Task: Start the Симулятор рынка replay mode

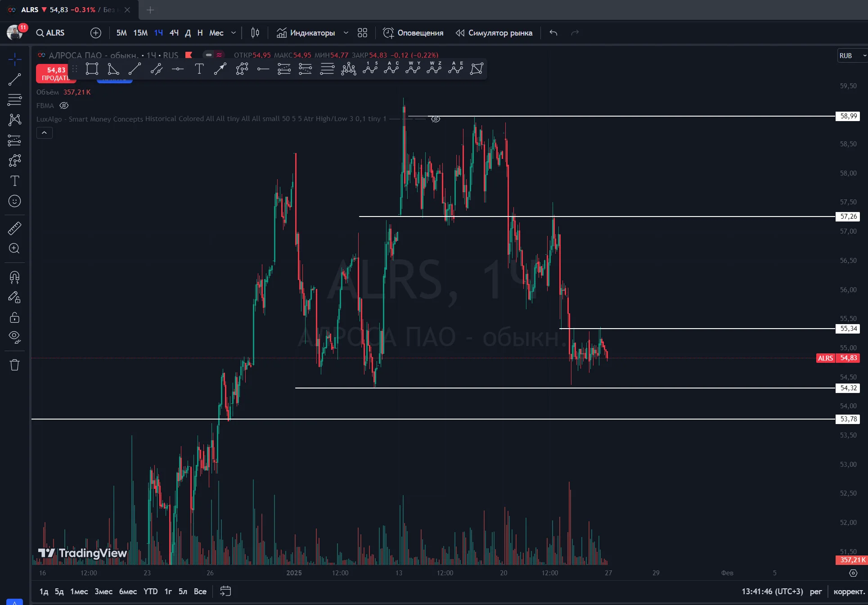Action: (494, 33)
